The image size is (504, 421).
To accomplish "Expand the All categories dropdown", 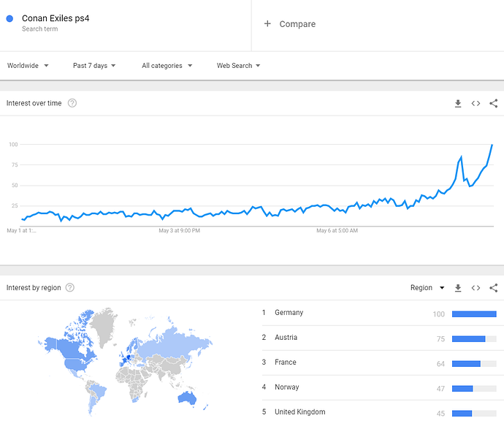I will (x=167, y=66).
